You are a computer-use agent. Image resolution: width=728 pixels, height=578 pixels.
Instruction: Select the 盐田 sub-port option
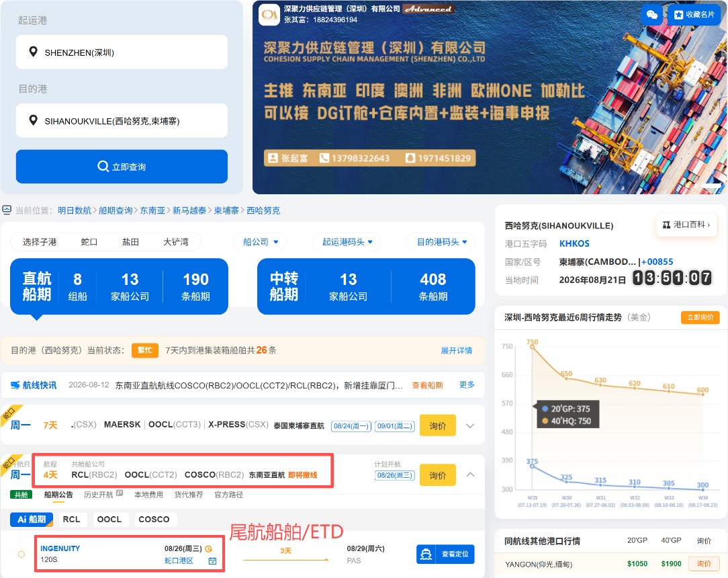pos(130,242)
